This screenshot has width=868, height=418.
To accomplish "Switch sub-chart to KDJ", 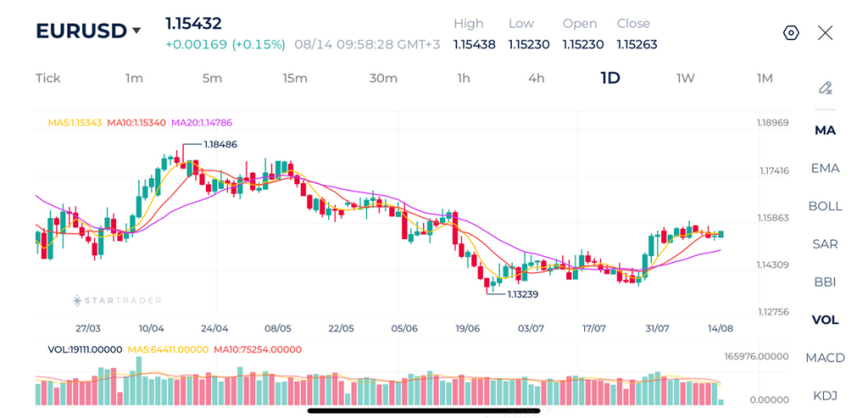I will 826,396.
